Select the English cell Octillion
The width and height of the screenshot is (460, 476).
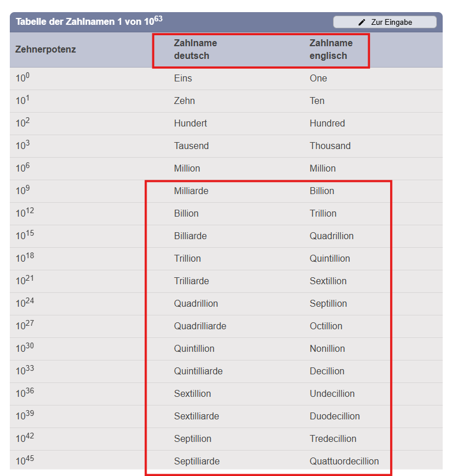click(326, 326)
